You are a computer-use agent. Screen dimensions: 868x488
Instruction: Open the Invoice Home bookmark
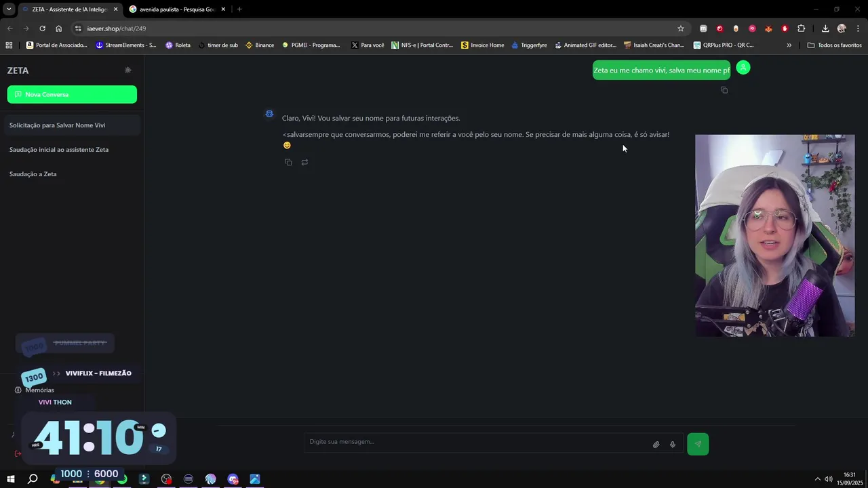click(x=483, y=45)
